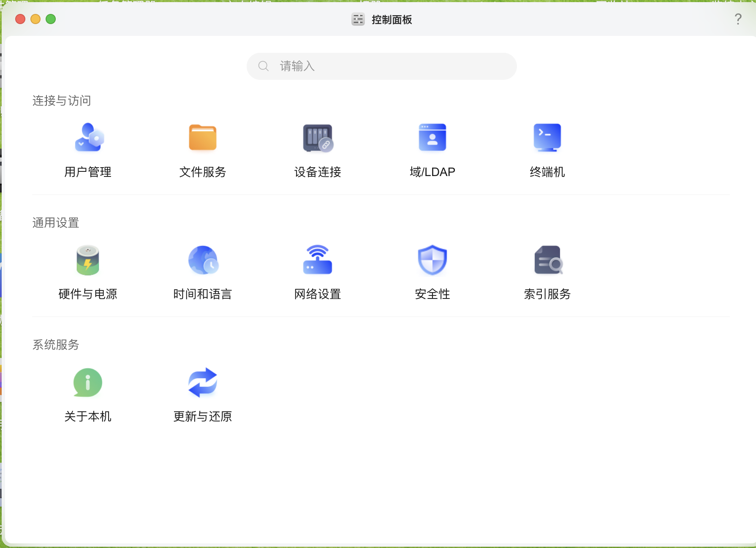Open the 网络设置 router icon
This screenshot has height=548, width=756.
pyautogui.click(x=318, y=260)
